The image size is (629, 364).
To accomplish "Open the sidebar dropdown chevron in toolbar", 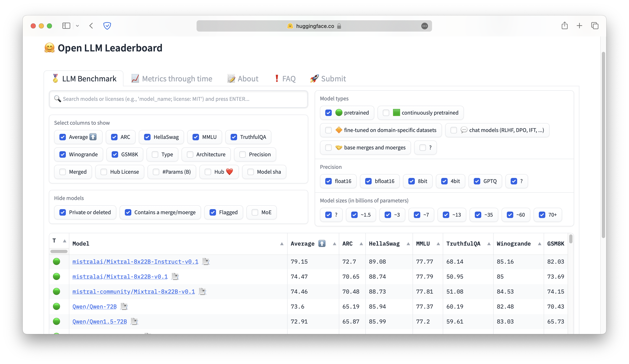I will pos(77,26).
